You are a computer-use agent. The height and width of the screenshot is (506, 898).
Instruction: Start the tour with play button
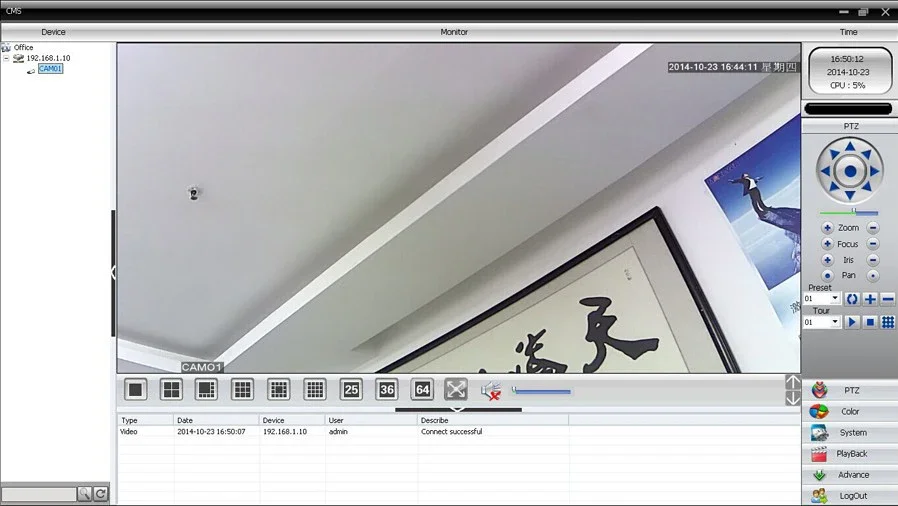click(x=852, y=322)
